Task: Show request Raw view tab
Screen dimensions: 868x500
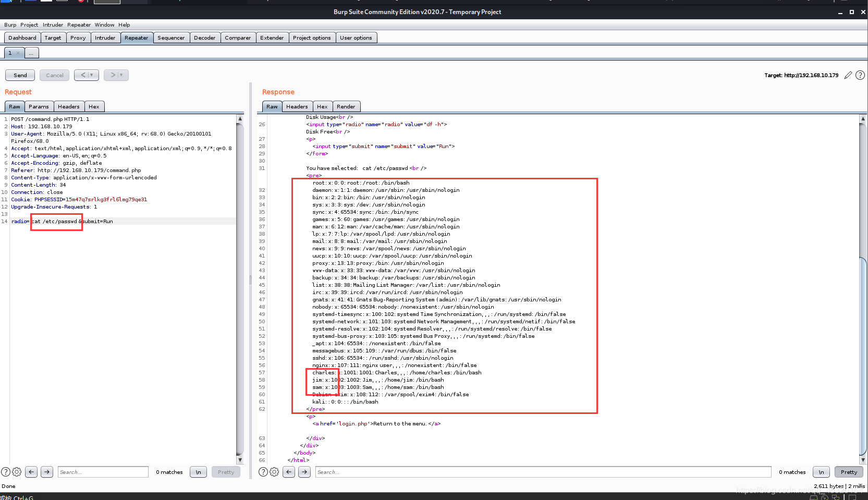Action: (15, 106)
